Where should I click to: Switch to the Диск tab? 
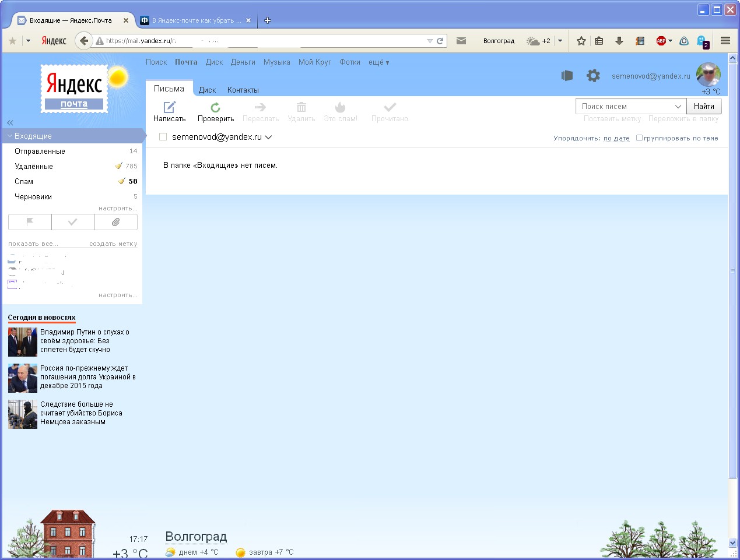(207, 90)
